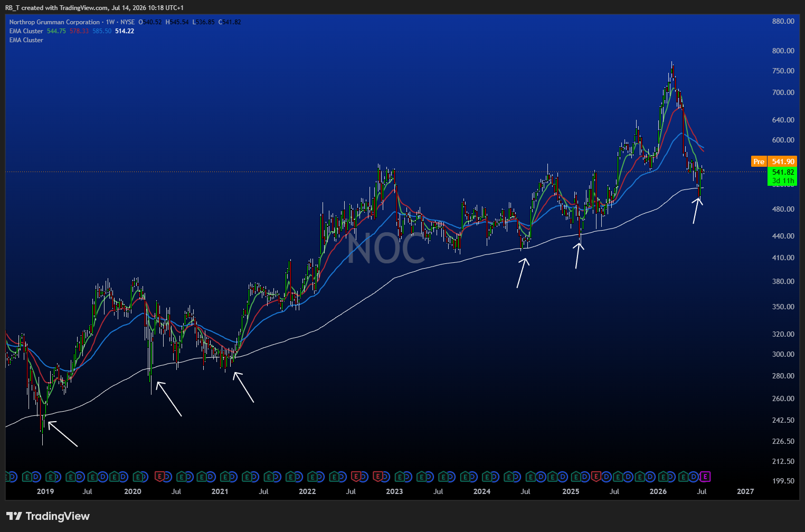Click the 2020 time axis label
Viewport: 805px width, 532px height.
[132, 491]
